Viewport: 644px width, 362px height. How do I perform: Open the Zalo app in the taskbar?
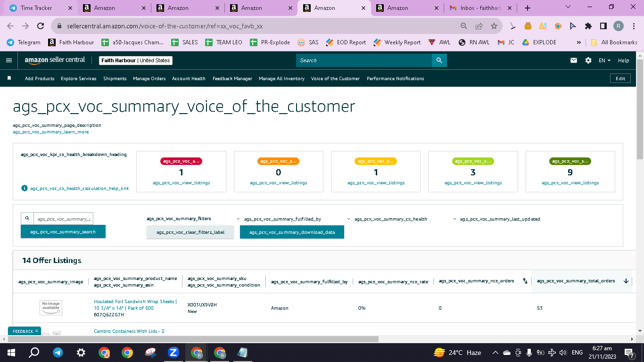click(173, 352)
